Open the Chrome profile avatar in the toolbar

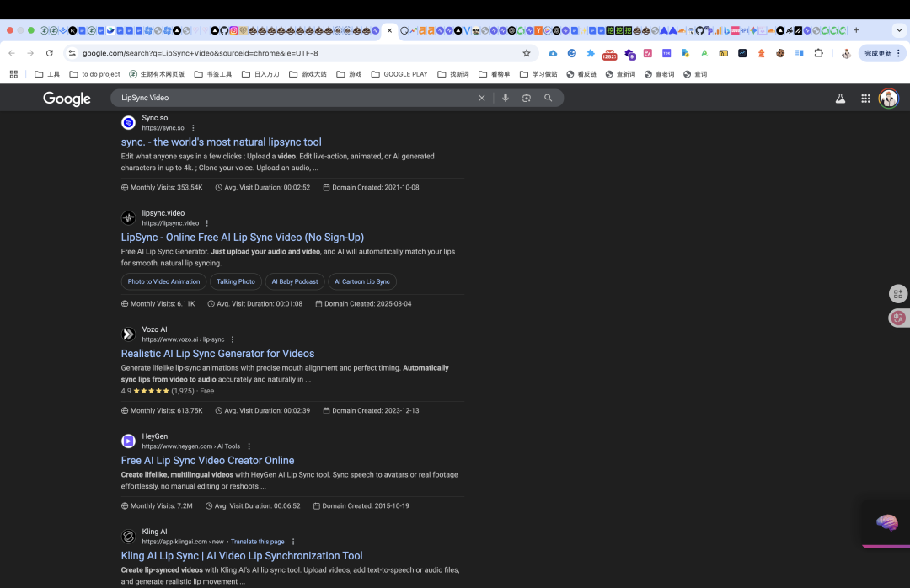(x=846, y=53)
